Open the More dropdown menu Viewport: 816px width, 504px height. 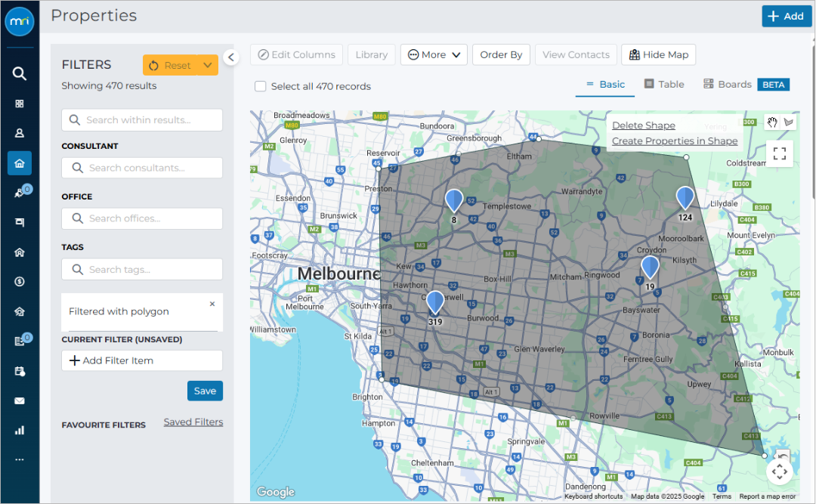point(434,54)
